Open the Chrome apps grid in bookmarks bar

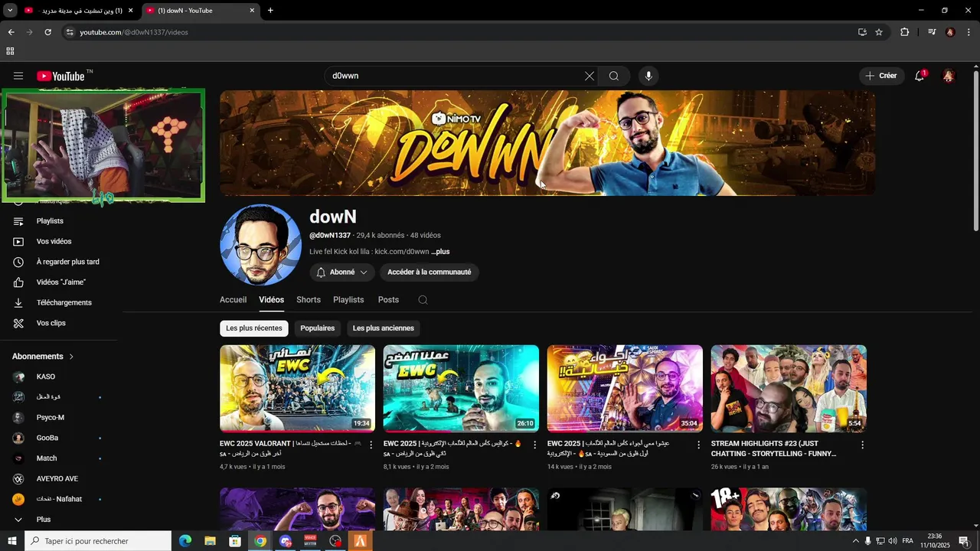tap(10, 51)
